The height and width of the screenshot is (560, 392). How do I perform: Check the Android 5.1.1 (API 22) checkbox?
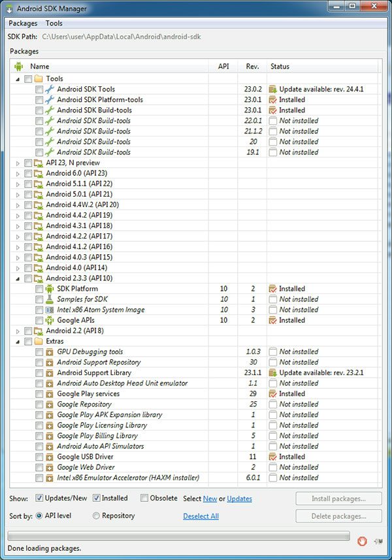28,184
